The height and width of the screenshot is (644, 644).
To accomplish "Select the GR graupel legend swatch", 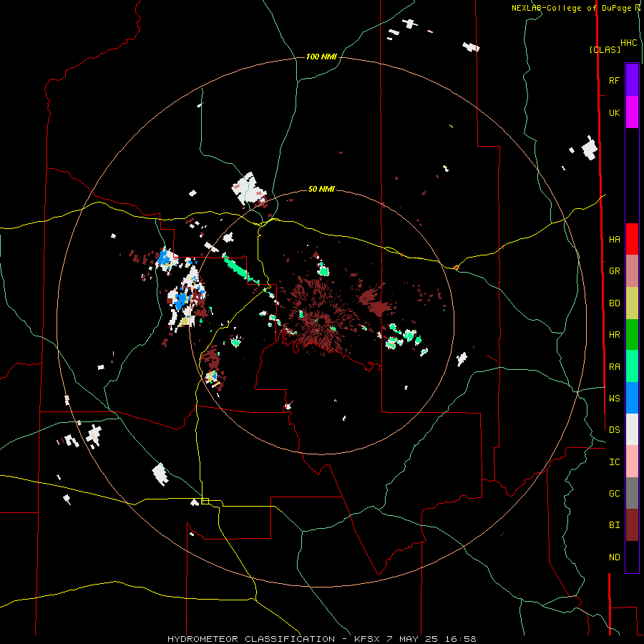I will click(x=632, y=271).
